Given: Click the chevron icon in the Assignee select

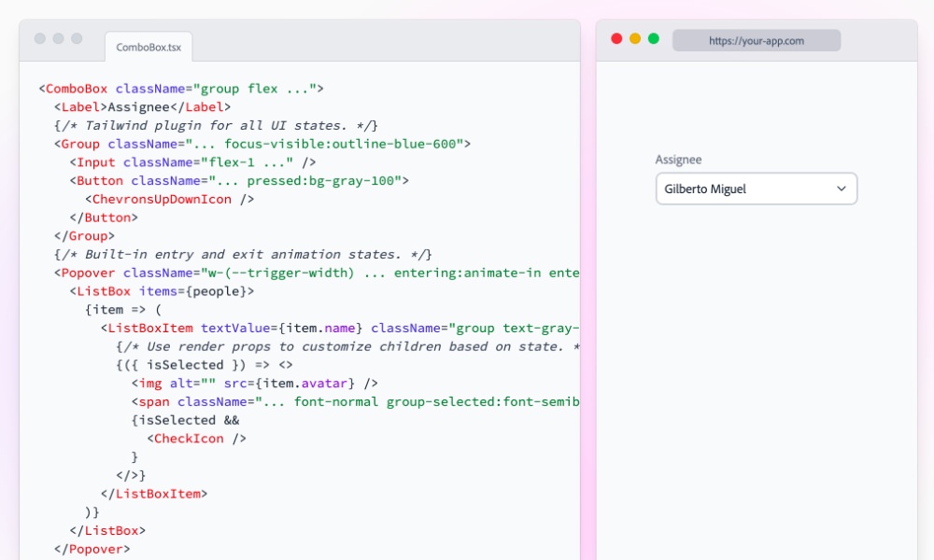Looking at the screenshot, I should (843, 189).
